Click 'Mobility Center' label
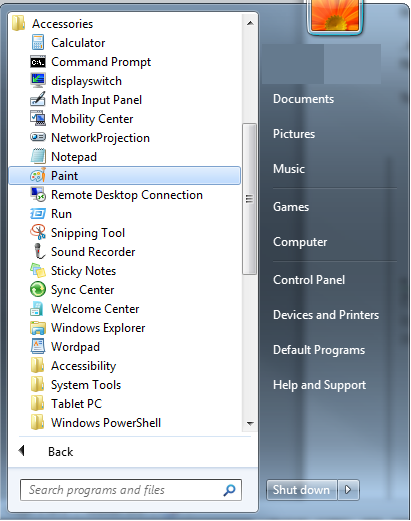Viewport: 411px width, 521px height. point(92,119)
